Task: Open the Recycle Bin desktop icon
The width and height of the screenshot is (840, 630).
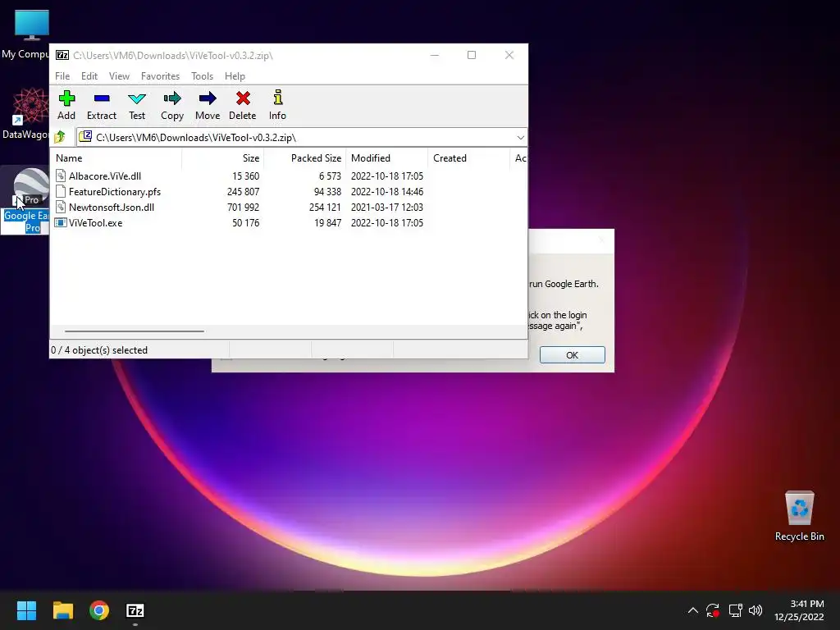Action: click(799, 509)
